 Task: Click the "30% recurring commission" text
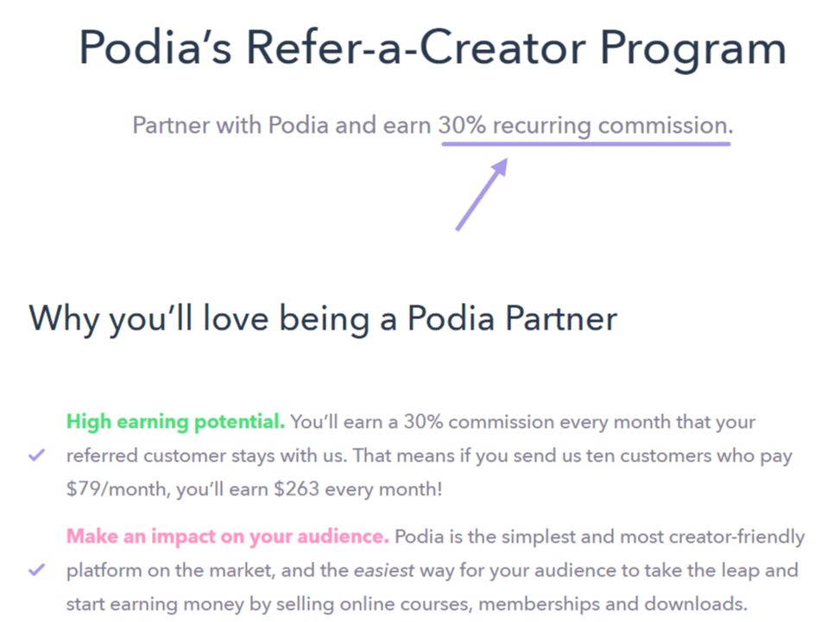click(x=585, y=125)
